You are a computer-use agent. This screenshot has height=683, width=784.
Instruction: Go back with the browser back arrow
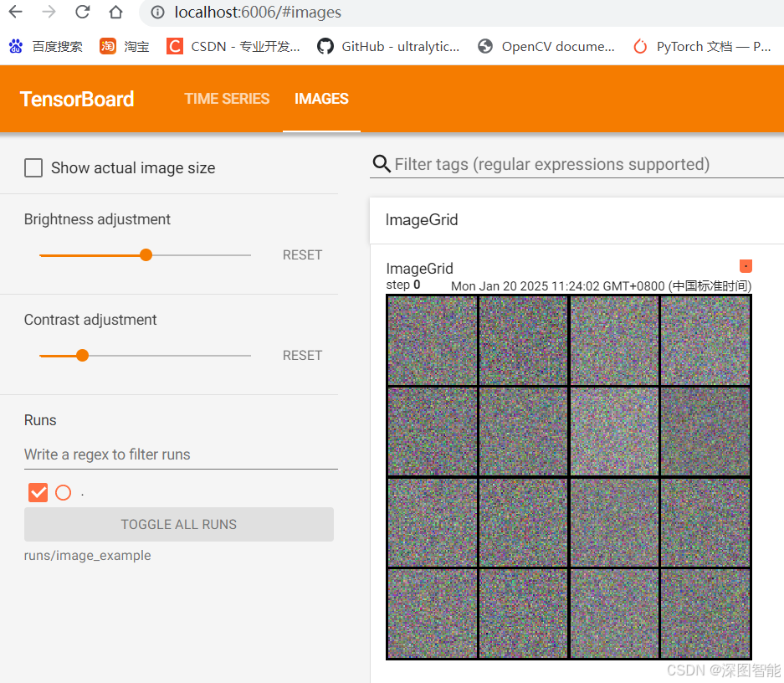point(16,12)
